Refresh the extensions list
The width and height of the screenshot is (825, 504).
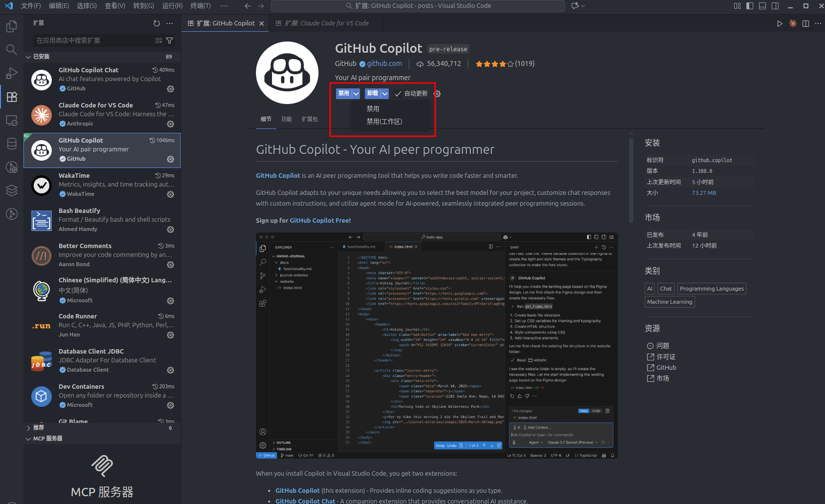[156, 23]
